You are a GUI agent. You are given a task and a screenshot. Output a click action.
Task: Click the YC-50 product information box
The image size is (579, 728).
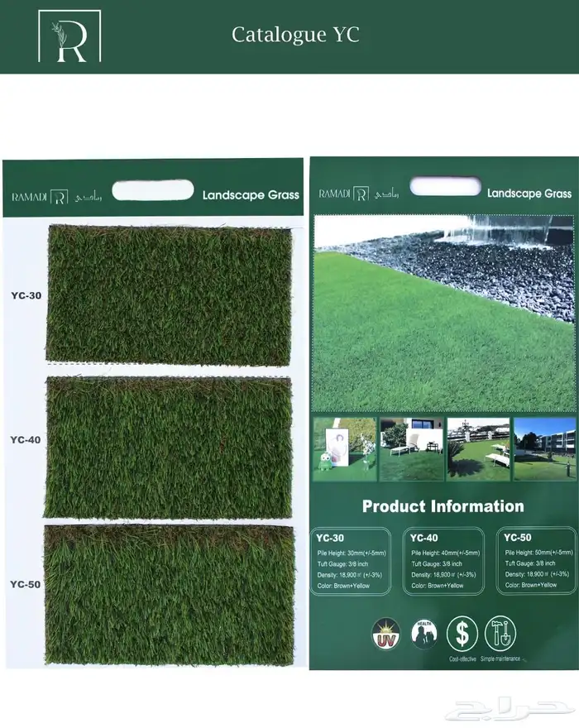pos(537,561)
